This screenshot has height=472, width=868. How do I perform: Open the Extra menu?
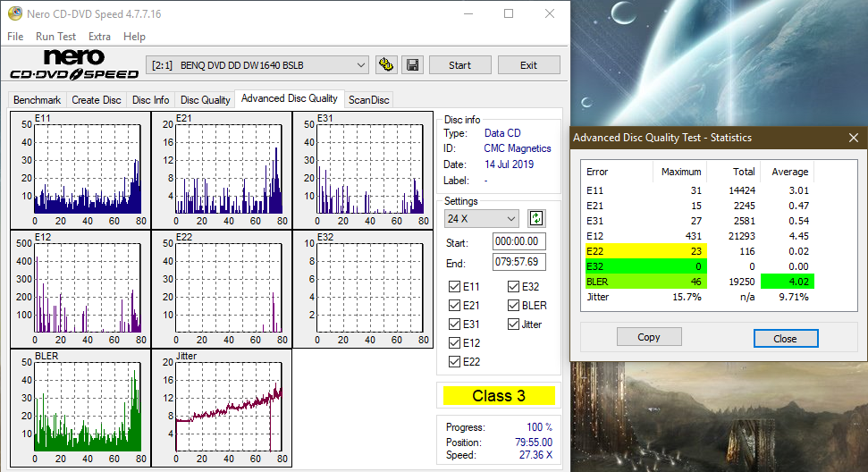[99, 37]
